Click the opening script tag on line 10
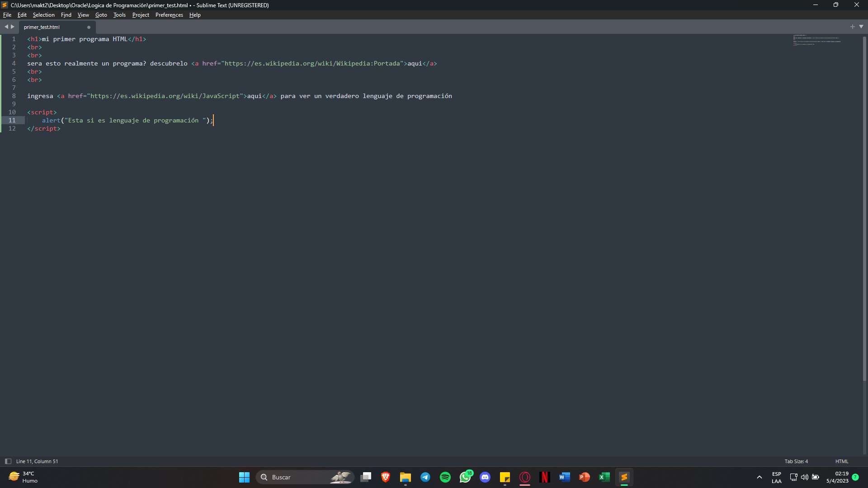The image size is (868, 488). 42,112
